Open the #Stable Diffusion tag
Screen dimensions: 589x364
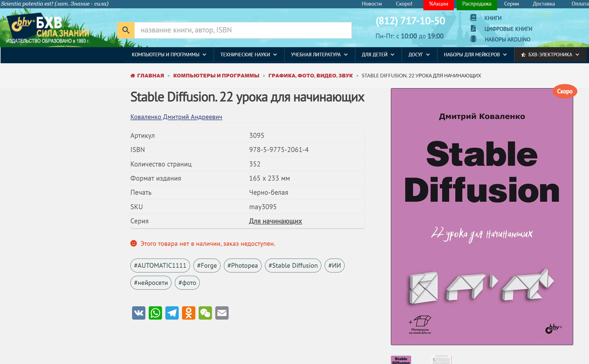[x=293, y=265]
